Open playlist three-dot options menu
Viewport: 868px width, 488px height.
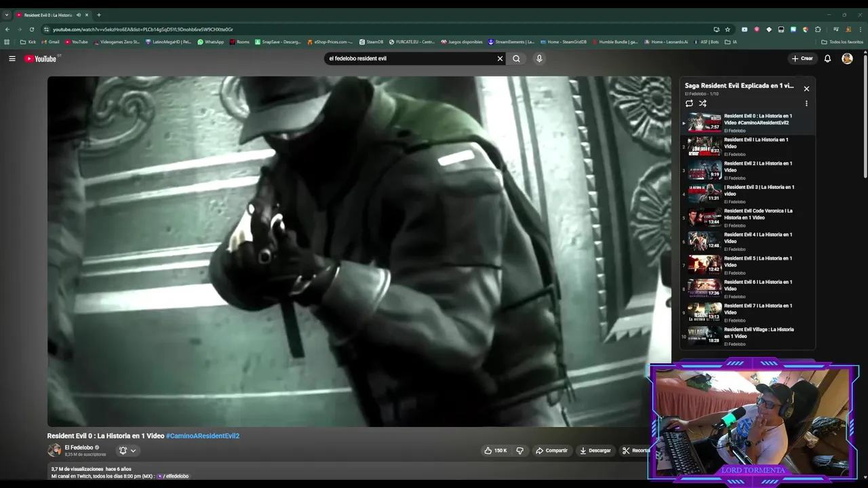point(806,104)
